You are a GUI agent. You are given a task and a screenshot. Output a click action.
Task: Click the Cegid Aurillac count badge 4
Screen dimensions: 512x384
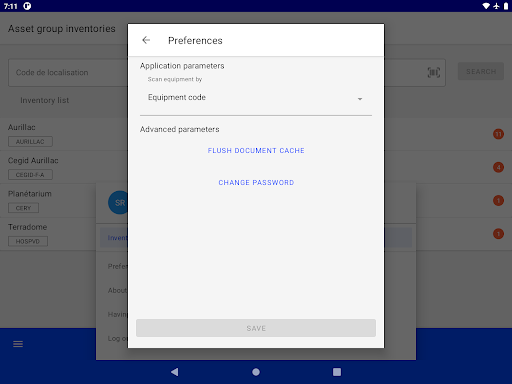tap(498, 167)
